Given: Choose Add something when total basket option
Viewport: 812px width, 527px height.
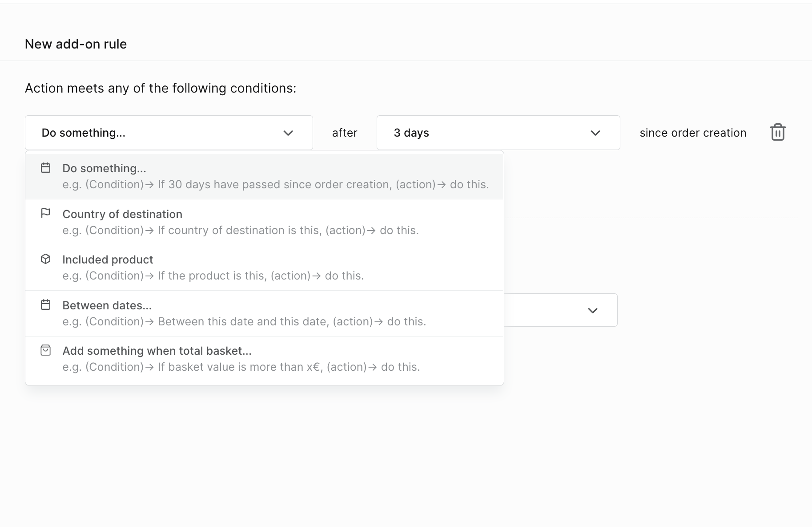Looking at the screenshot, I should [x=265, y=359].
